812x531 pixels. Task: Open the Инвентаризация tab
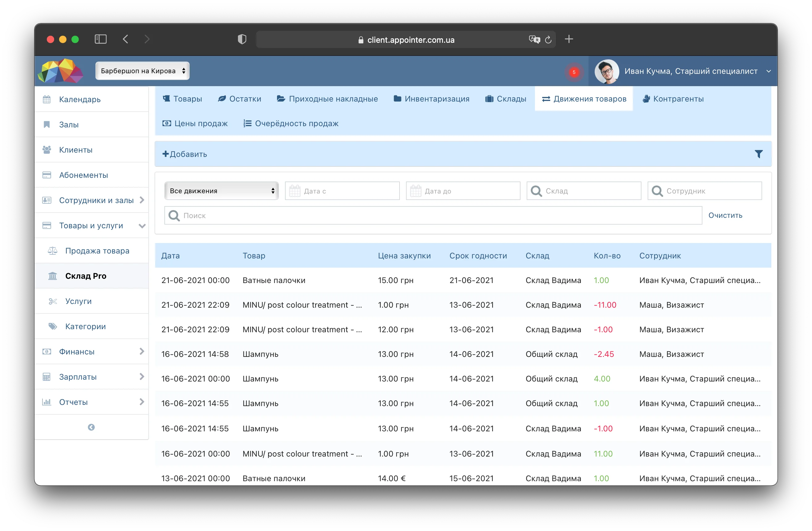click(x=432, y=99)
